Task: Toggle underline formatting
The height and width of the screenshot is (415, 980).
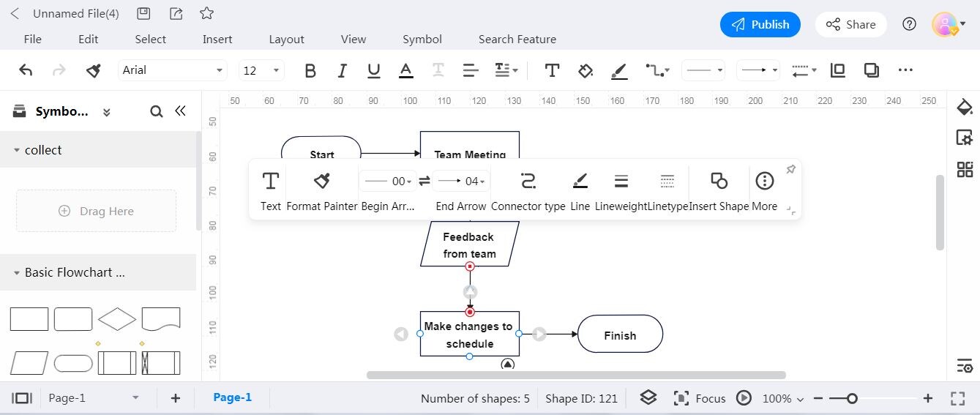Action: (374, 70)
